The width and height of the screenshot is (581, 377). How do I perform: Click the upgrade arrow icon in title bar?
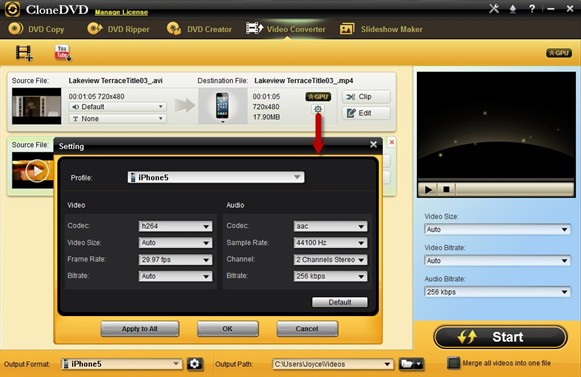point(513,9)
